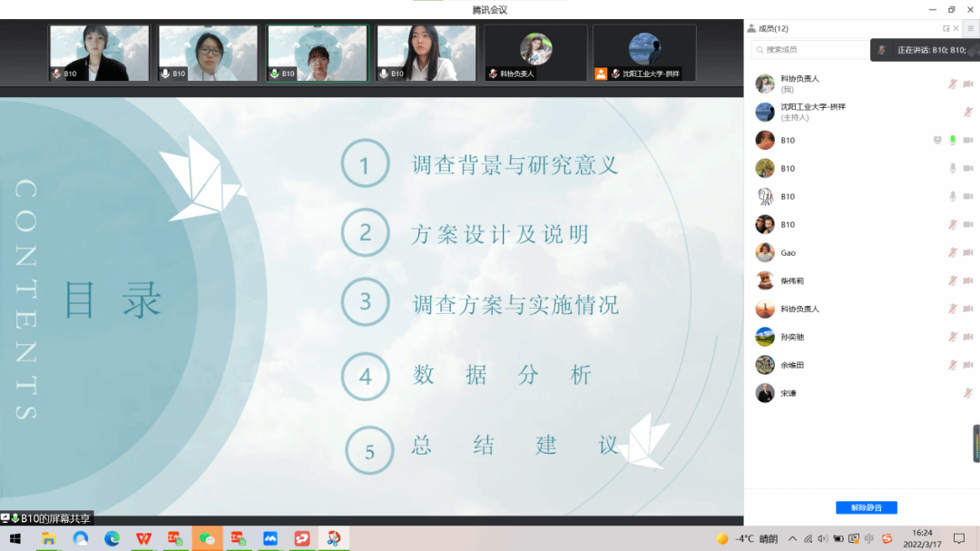The height and width of the screenshot is (551, 980).
Task: Toggle 孙奕驰's microphone icon
Action: click(953, 337)
